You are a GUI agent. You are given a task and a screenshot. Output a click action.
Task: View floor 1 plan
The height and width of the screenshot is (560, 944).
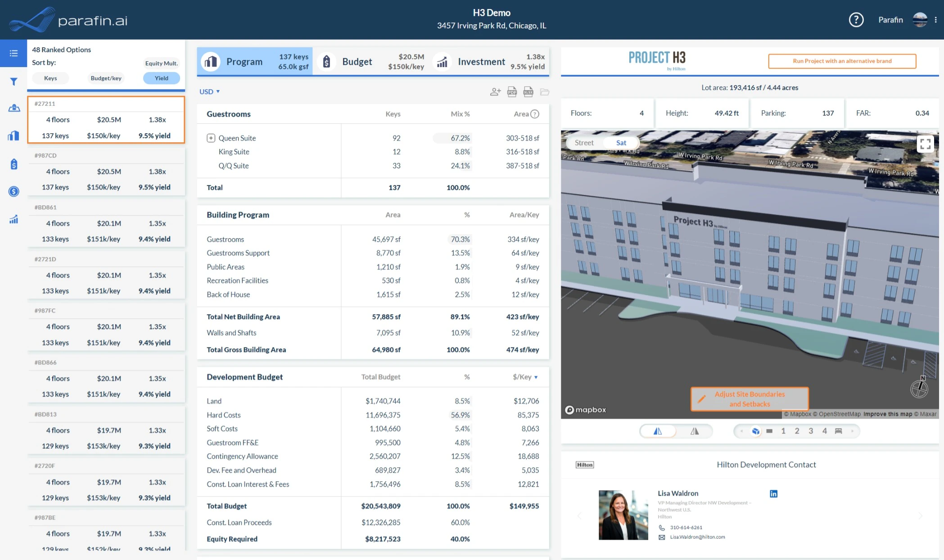tap(783, 431)
